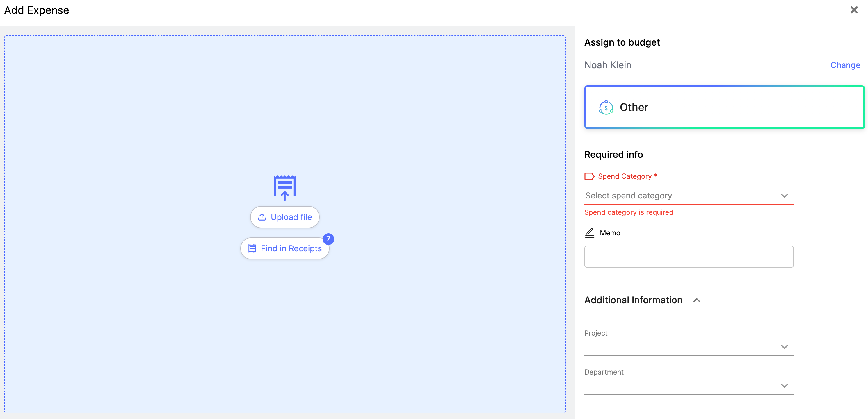Click the Other budget money icon
868x419 pixels.
[606, 107]
